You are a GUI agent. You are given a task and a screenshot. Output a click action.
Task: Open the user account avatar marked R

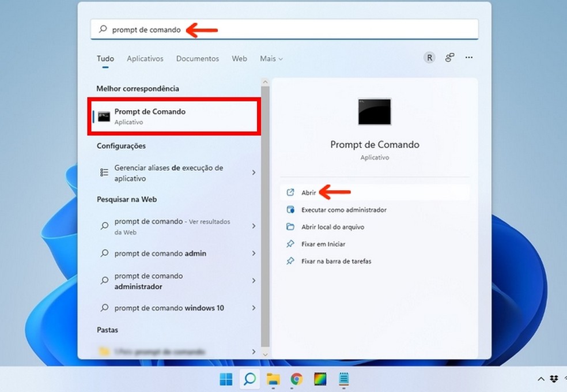(x=430, y=58)
